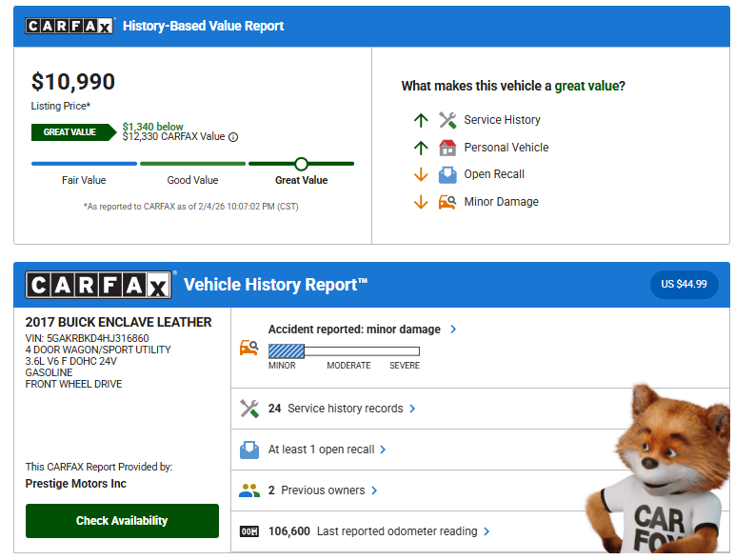This screenshot has height=560, width=735.
Task: Click the GREAT VALUE green badge
Action: pyautogui.click(x=70, y=132)
